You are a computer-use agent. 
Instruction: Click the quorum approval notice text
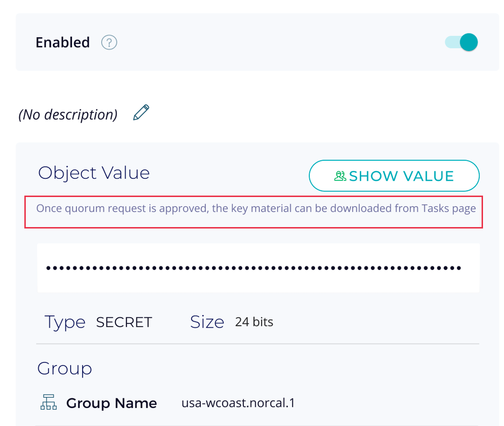point(256,208)
